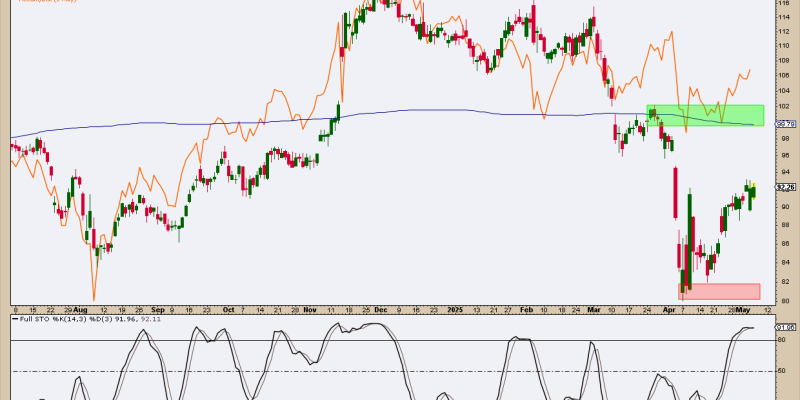Select the Oct month label
This screenshot has height=400, width=800.
[228, 310]
